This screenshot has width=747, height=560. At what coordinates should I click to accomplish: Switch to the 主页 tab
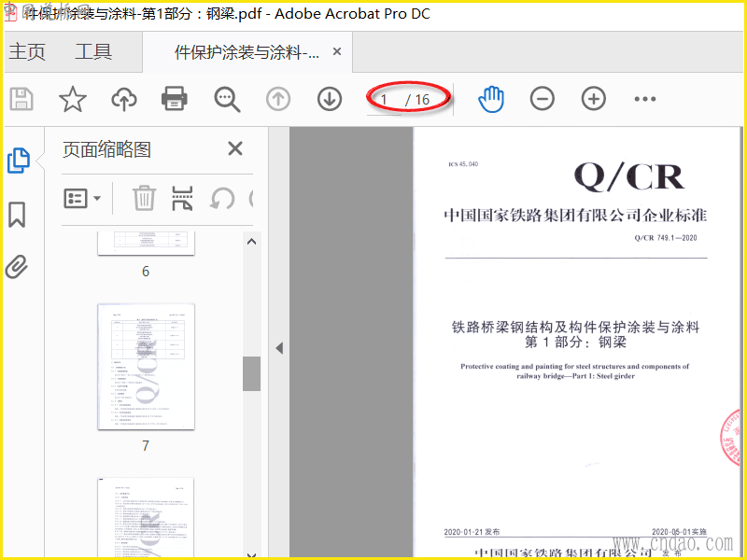point(27,51)
